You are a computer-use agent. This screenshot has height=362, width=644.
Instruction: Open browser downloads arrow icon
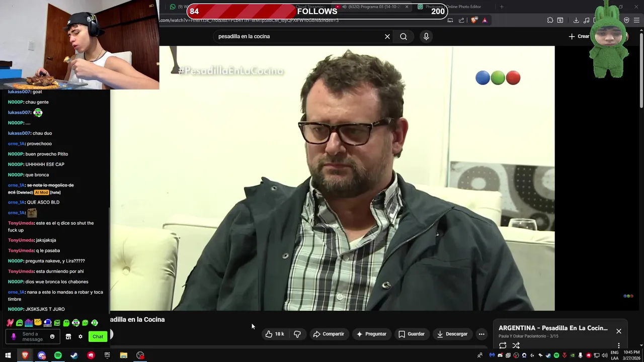click(x=576, y=20)
